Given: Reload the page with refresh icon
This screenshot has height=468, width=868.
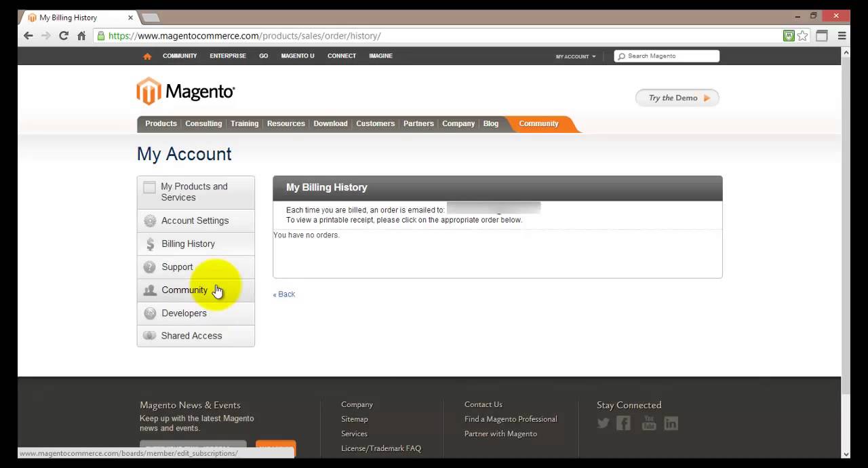Looking at the screenshot, I should pos(64,36).
